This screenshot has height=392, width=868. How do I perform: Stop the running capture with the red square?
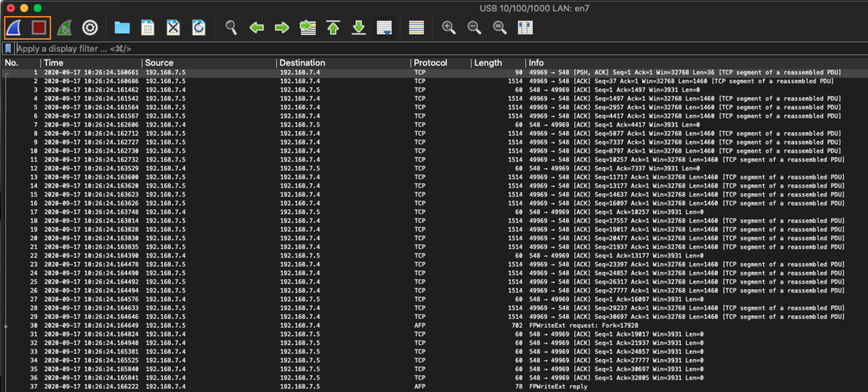[x=39, y=27]
